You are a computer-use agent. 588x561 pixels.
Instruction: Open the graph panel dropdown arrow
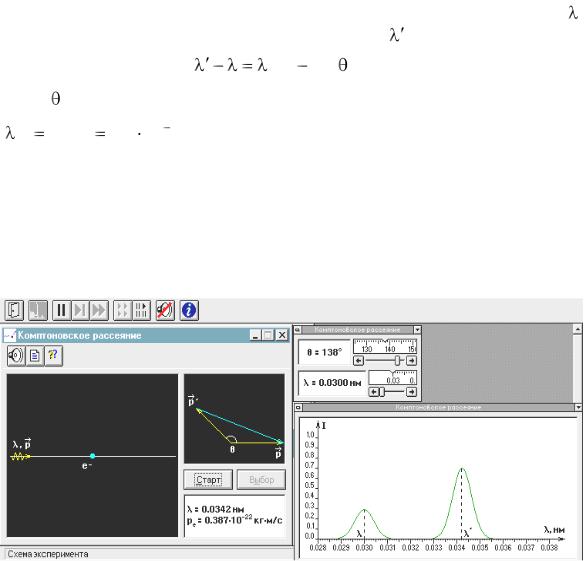[578, 407]
